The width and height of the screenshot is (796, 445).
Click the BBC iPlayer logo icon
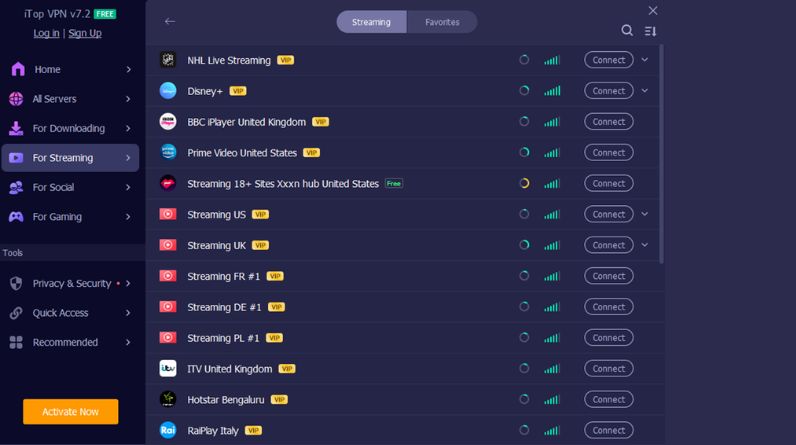[x=168, y=122]
